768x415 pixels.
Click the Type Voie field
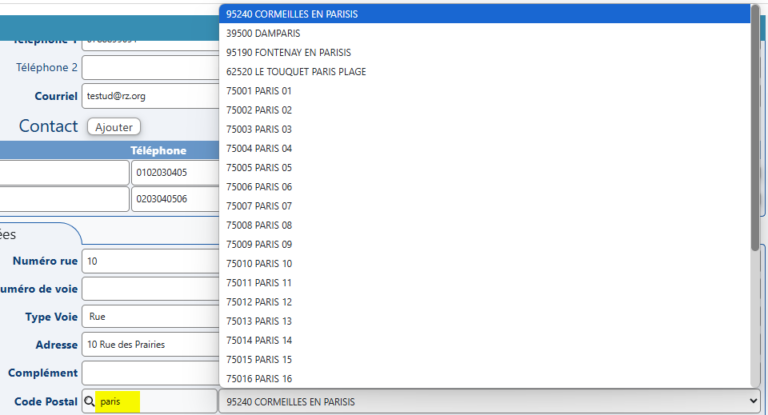point(150,317)
